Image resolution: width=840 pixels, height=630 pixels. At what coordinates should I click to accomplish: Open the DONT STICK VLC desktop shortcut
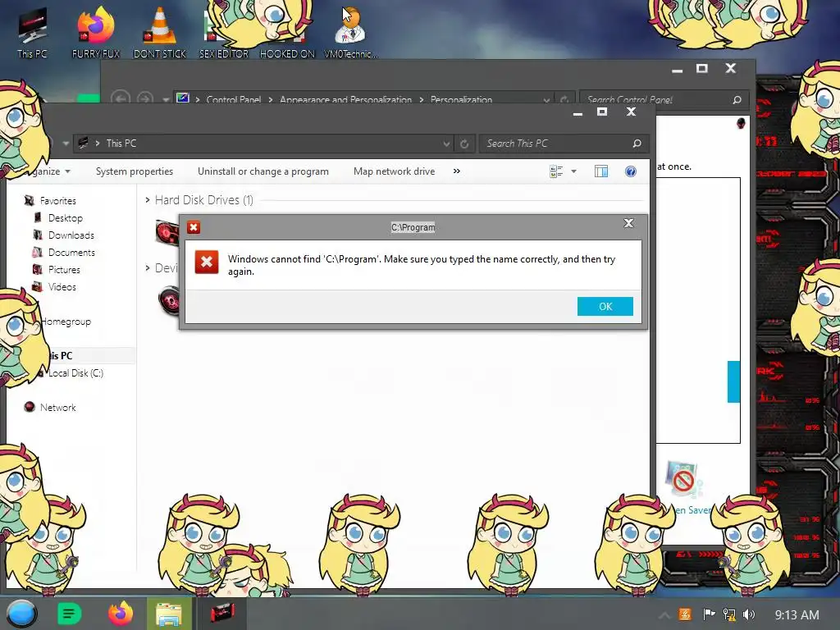pyautogui.click(x=160, y=32)
